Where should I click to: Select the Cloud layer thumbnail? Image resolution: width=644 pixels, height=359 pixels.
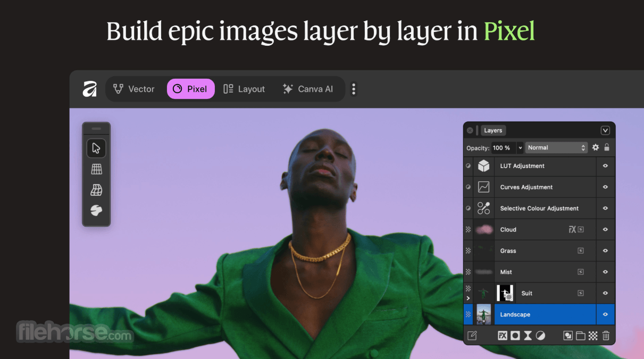pos(483,230)
